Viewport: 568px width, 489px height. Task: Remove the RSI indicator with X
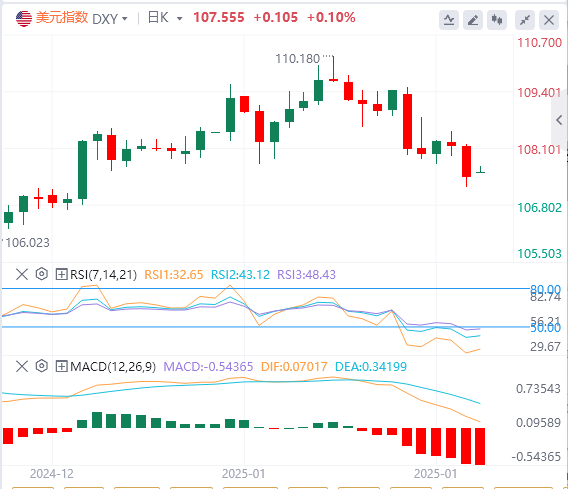[x=22, y=274]
